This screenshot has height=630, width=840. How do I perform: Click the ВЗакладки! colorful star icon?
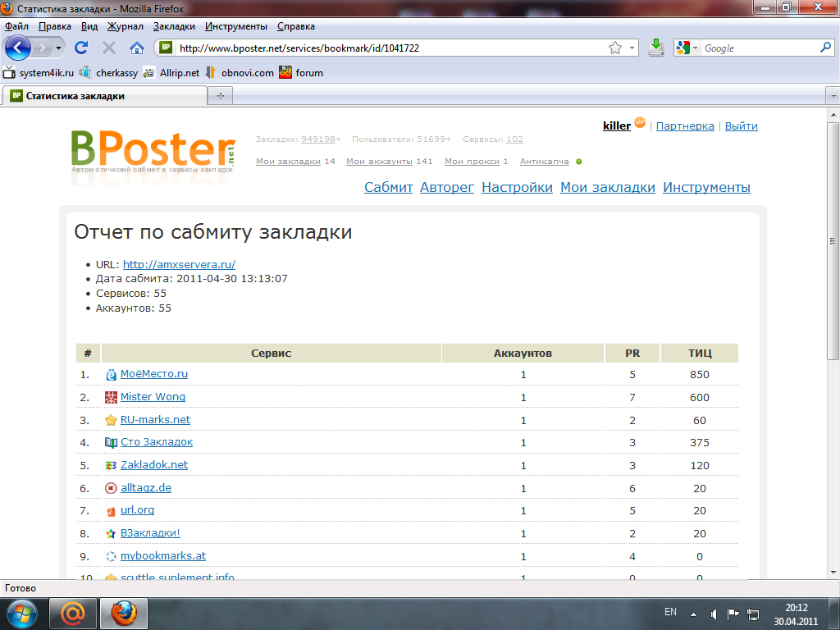[111, 533]
